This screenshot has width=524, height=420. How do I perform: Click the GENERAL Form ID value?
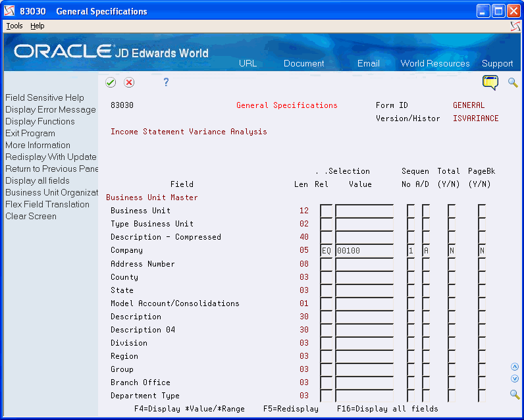(x=469, y=105)
